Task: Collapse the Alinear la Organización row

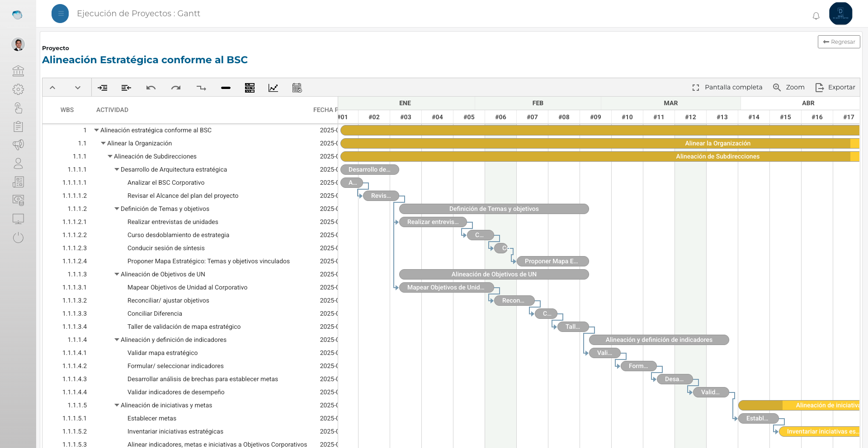Action: [x=103, y=143]
